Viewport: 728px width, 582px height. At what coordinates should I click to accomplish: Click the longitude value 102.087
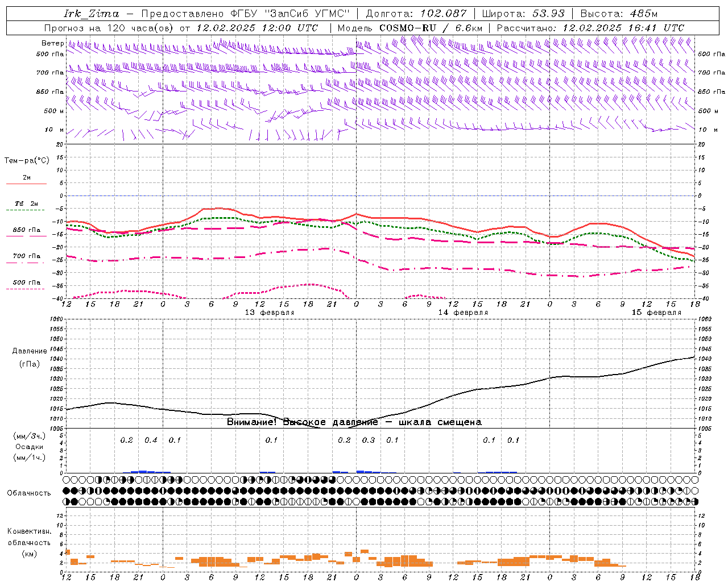click(x=444, y=14)
